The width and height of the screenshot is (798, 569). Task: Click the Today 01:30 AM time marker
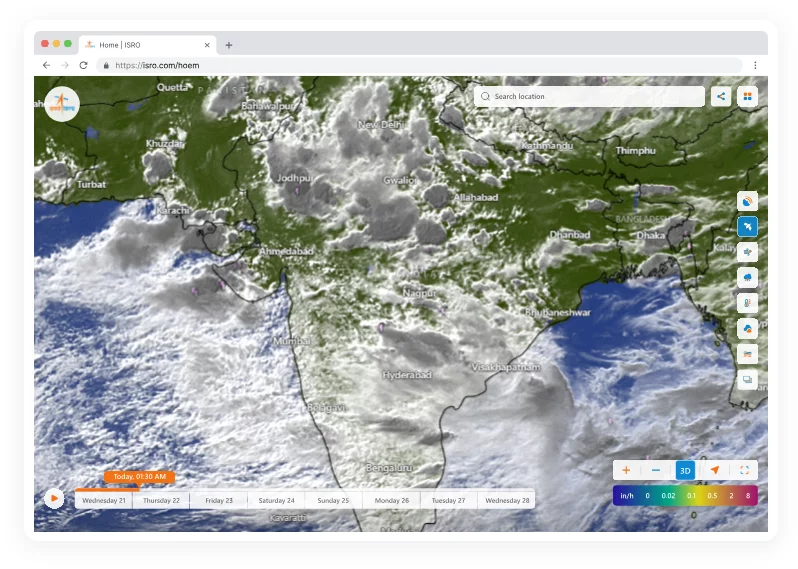[139, 477]
